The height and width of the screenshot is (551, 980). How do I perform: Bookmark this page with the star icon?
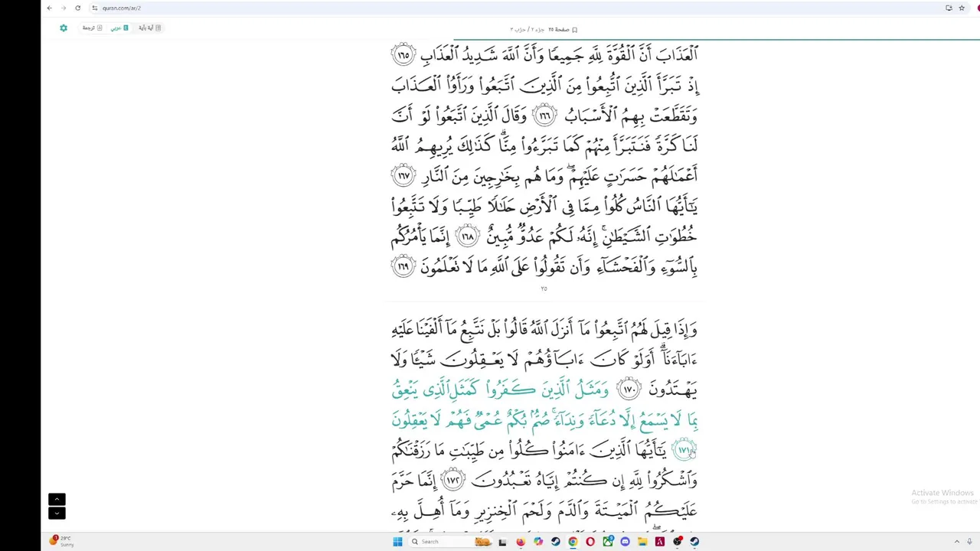pyautogui.click(x=962, y=8)
